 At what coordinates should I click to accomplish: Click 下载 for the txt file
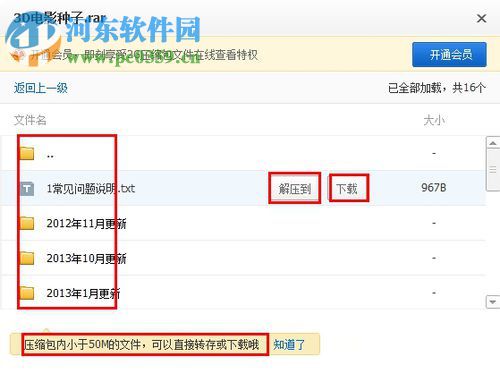tap(347, 189)
